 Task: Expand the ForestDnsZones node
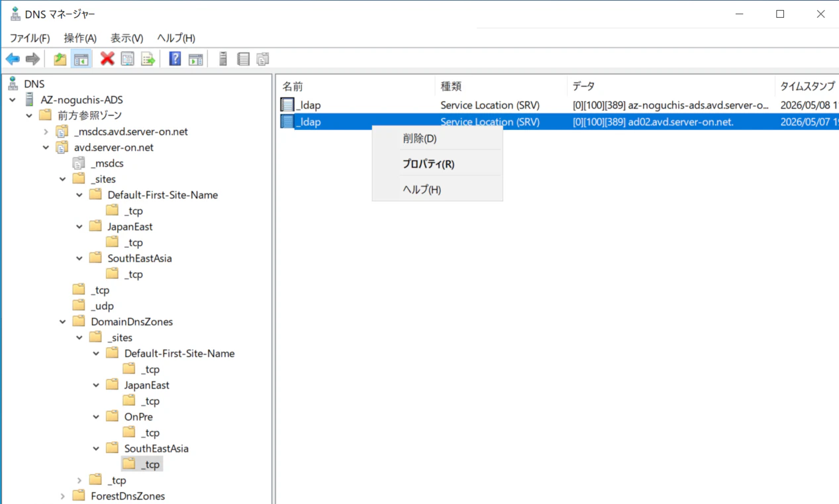pyautogui.click(x=62, y=496)
